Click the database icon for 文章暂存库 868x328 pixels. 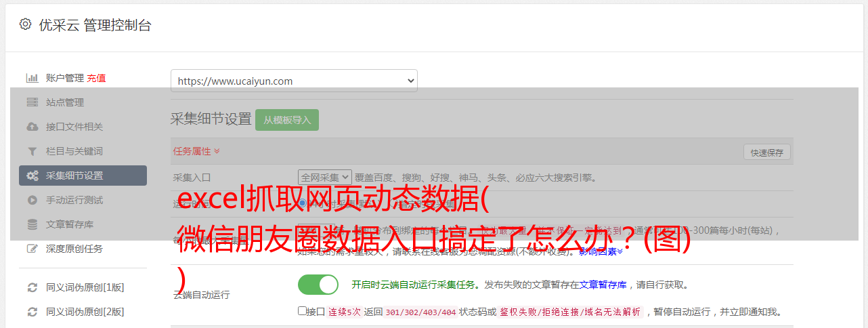click(32, 224)
